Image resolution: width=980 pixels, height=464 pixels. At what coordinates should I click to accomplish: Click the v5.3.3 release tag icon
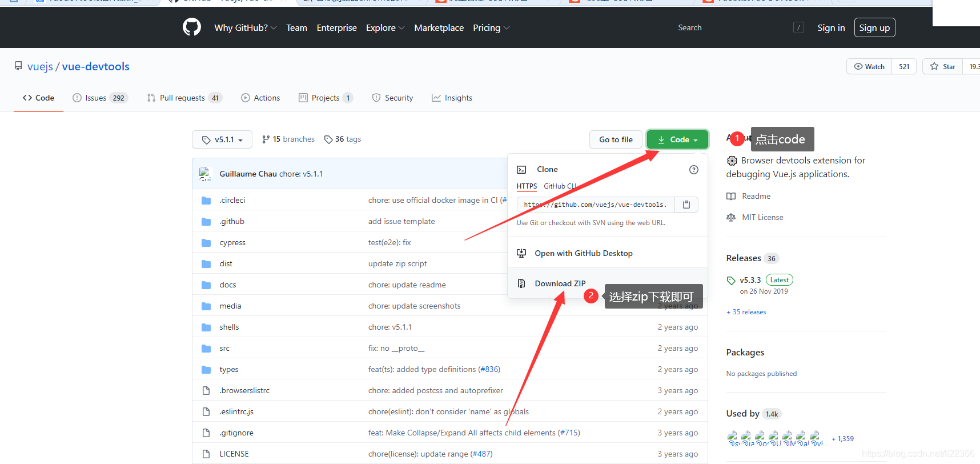pyautogui.click(x=731, y=281)
